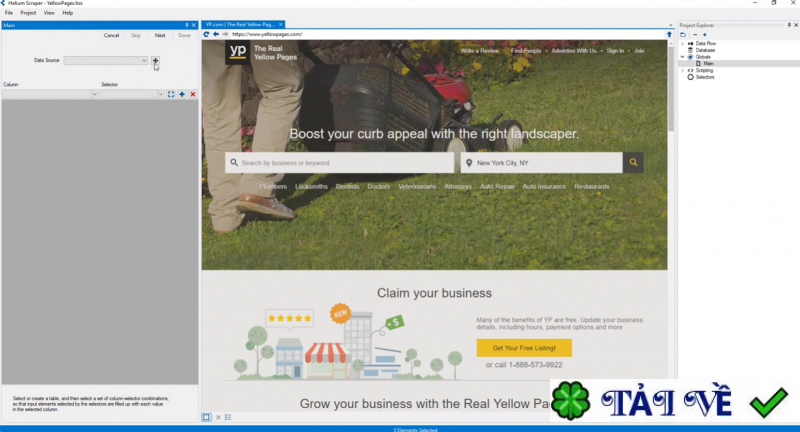Expand the Scripting tree node

point(683,70)
